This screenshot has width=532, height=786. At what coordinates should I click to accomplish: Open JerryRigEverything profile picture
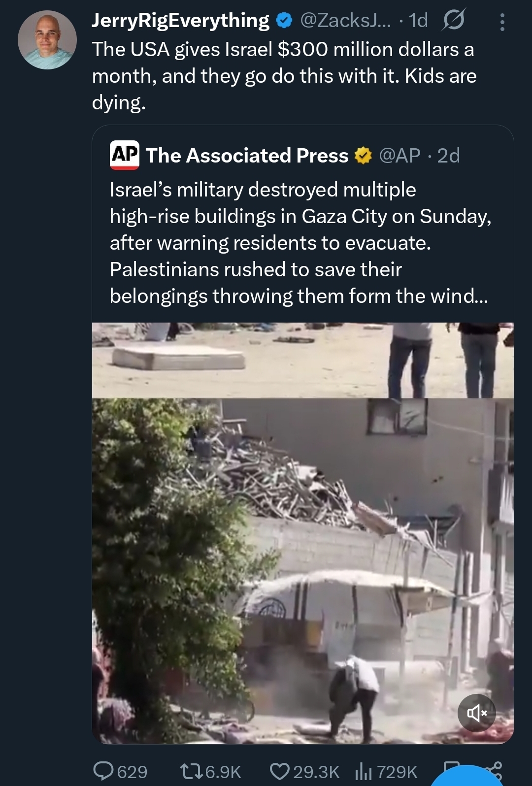click(x=47, y=40)
